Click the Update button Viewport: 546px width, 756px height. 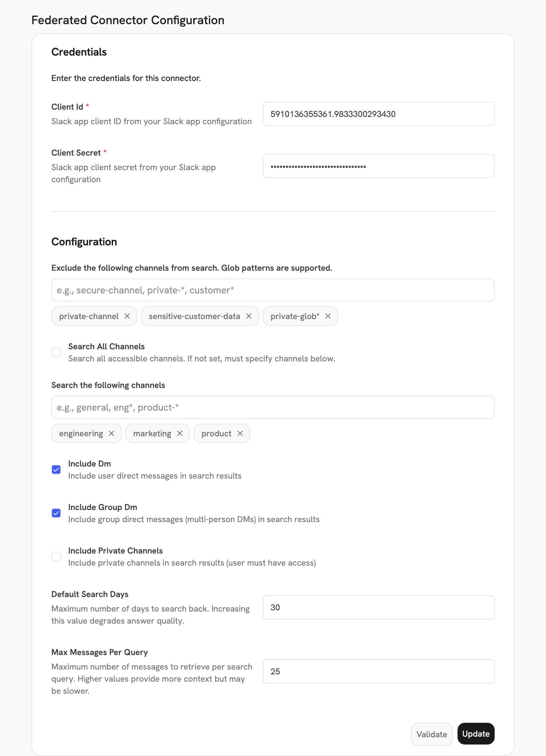click(x=476, y=734)
